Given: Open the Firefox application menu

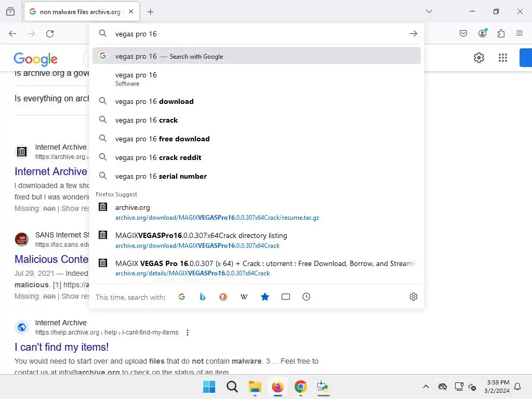Looking at the screenshot, I should (x=519, y=33).
